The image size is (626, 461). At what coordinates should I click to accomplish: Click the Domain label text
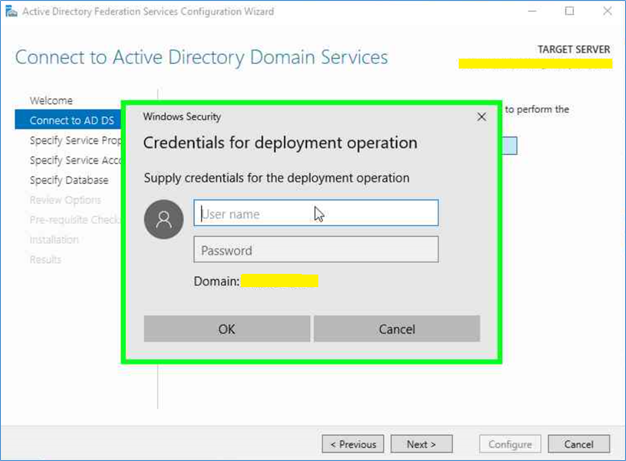pos(217,281)
